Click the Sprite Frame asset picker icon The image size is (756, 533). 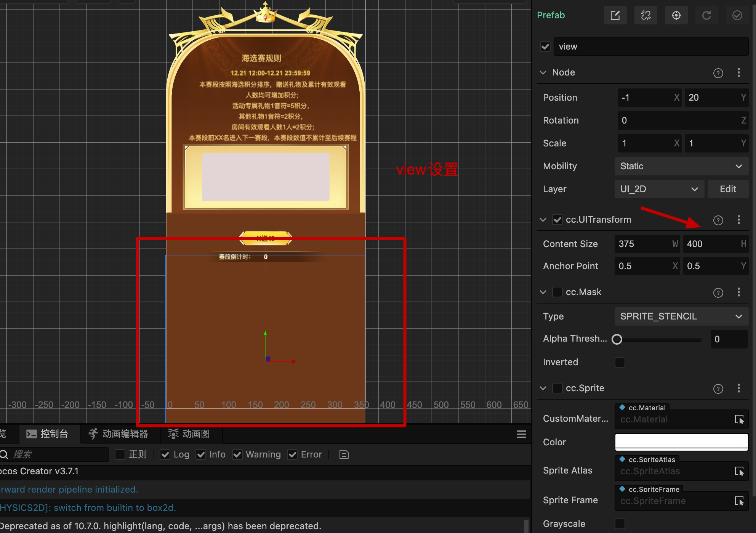pyautogui.click(x=739, y=501)
